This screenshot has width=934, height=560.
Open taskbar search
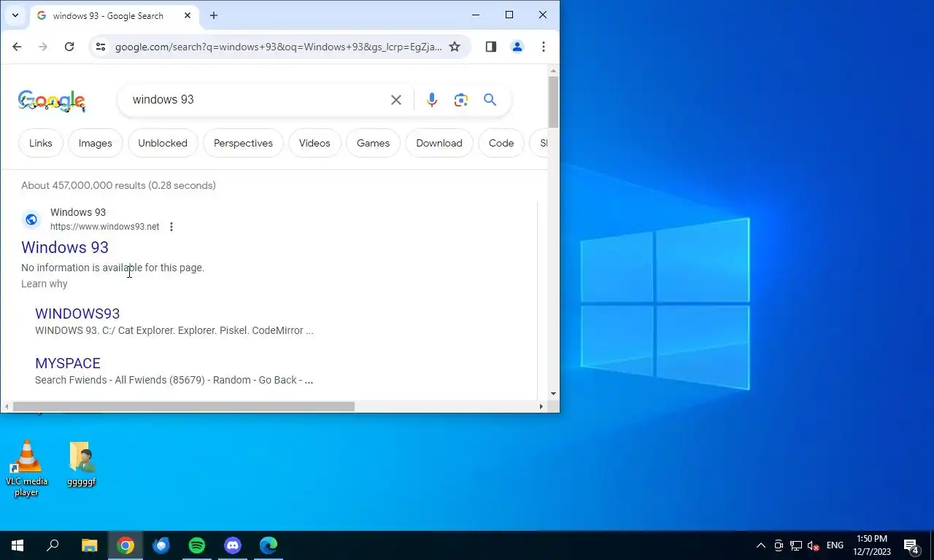coord(53,545)
